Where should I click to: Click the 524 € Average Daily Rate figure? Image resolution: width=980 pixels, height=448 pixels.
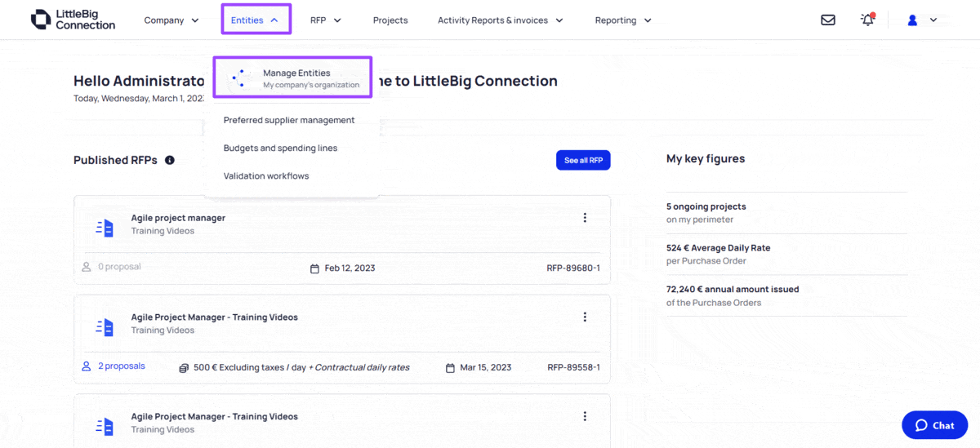(718, 248)
